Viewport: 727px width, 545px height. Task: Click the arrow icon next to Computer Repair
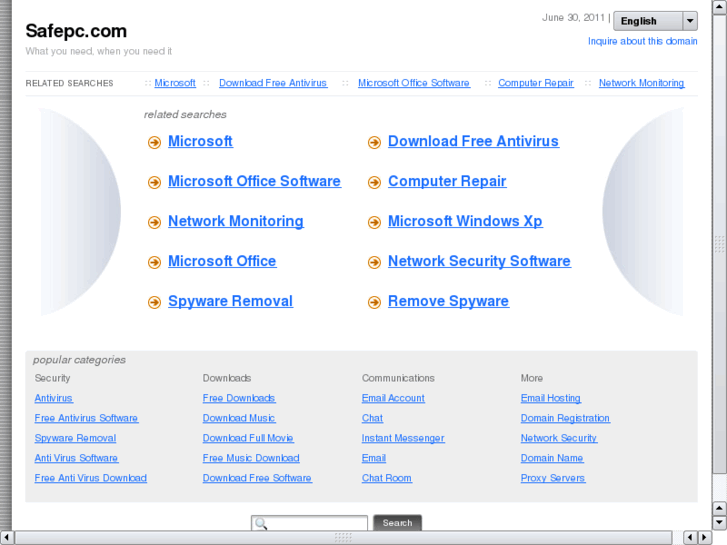pyautogui.click(x=374, y=182)
